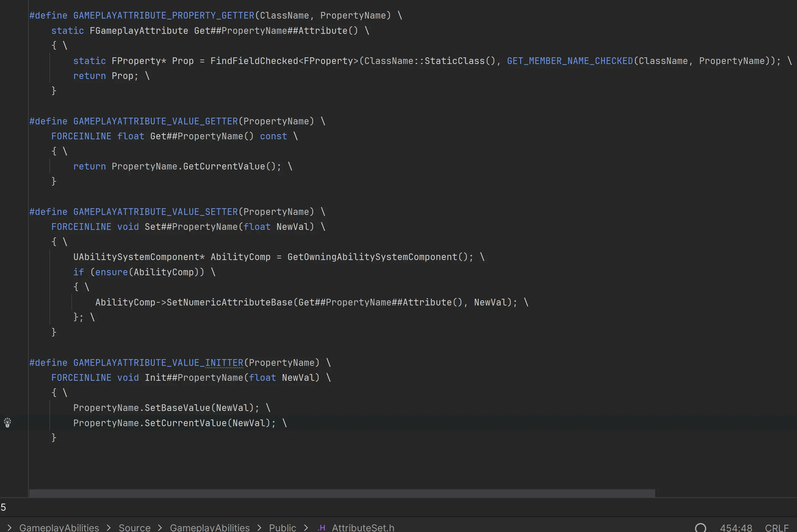This screenshot has height=532, width=797.
Task: Click the ensure macro in if statement
Action: [111, 272]
